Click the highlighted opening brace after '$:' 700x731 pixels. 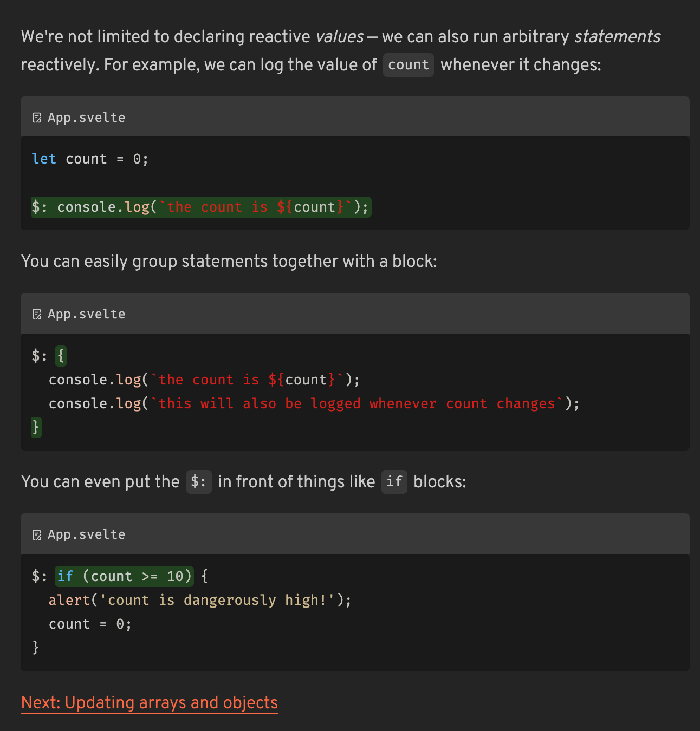[61, 356]
